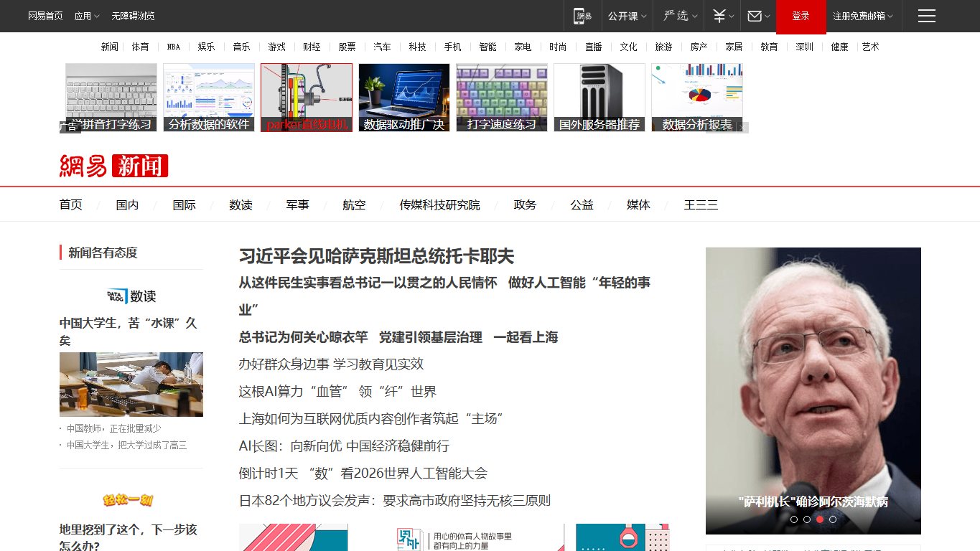
Task: Open 无障碍浏览 accessibility mode
Action: (x=133, y=16)
